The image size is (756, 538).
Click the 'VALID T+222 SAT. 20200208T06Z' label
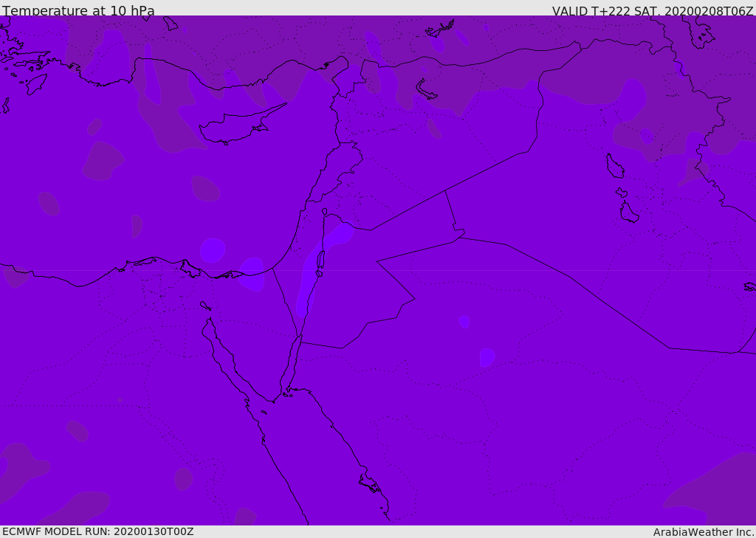coord(653,10)
